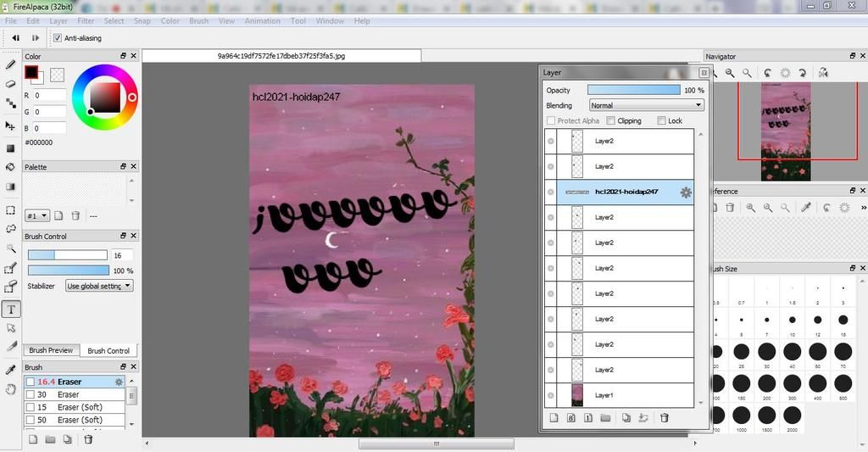868x452 pixels.
Task: Select the Dot tool in the left toolbar
Action: click(10, 103)
